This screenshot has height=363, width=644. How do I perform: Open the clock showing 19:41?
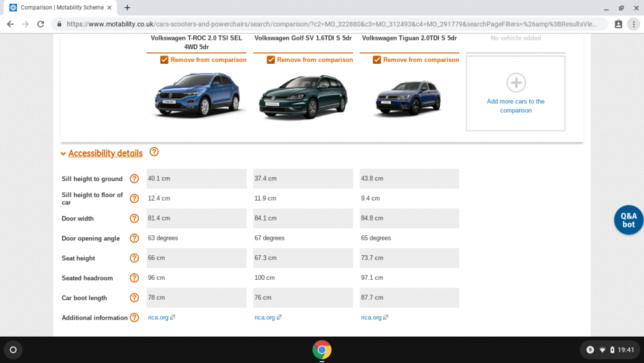626,350
